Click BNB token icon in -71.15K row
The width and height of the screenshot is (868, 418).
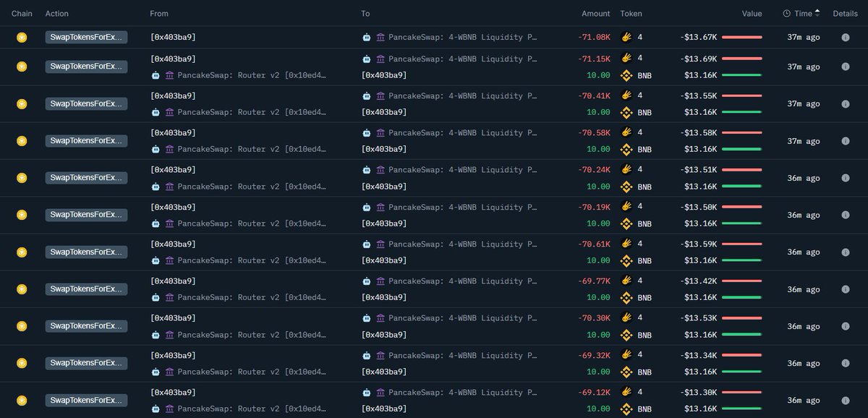[x=626, y=75]
